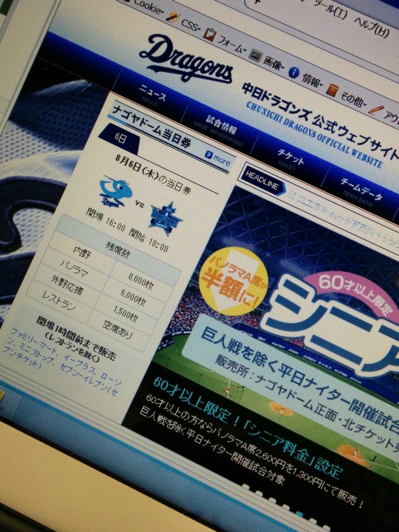The image size is (399, 532).
Task: Open the 画像 toolbar menu
Action: point(274,63)
